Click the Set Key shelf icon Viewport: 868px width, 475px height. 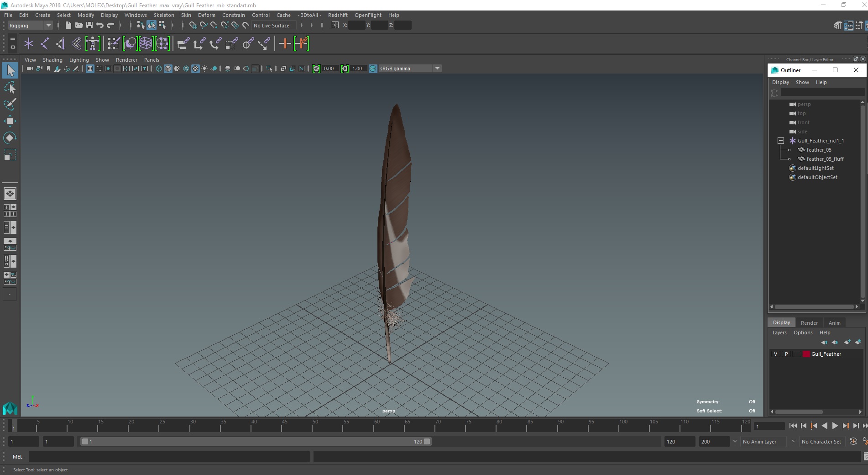click(285, 43)
